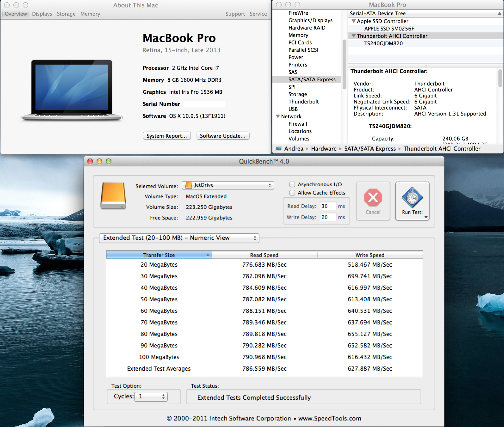The width and height of the screenshot is (504, 427).
Task: Open the Run Test options arrow
Action: tap(426, 217)
